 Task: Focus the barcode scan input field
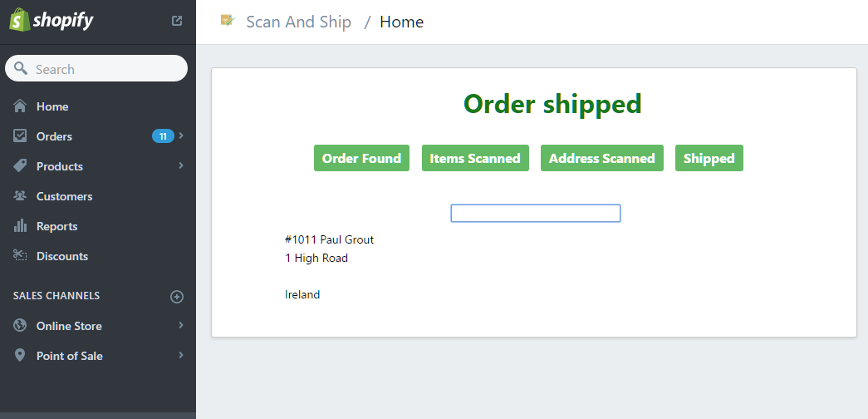click(535, 214)
